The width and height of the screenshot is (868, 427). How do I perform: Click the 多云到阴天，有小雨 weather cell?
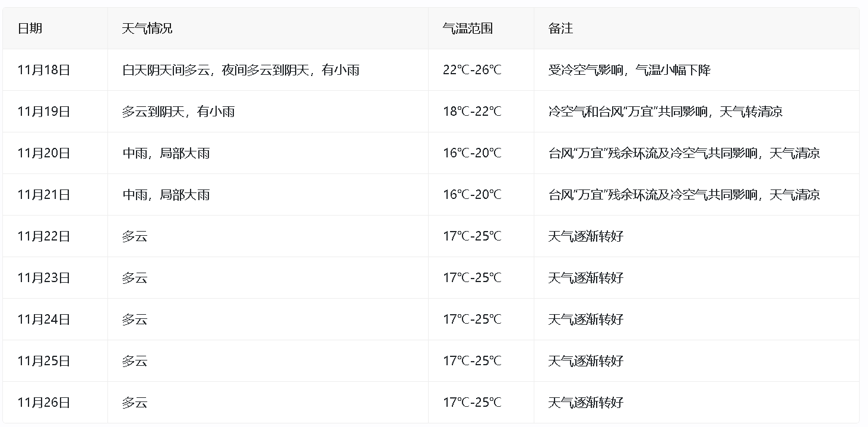click(178, 112)
